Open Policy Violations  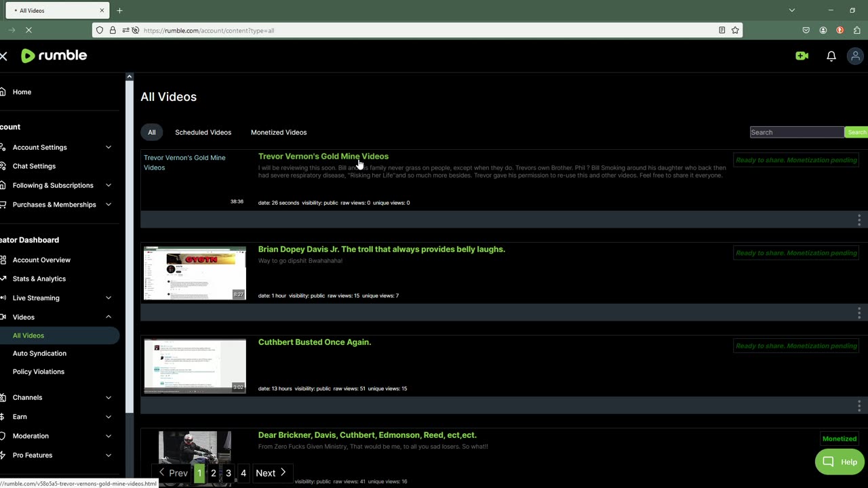pyautogui.click(x=39, y=371)
